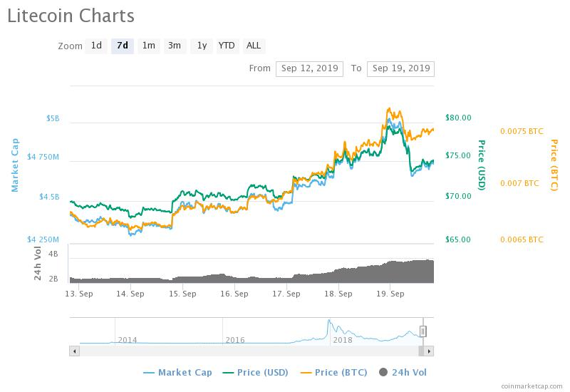This screenshot has height=392, width=570.
Task: Toggle 24h Vol series in legend
Action: pyautogui.click(x=403, y=372)
